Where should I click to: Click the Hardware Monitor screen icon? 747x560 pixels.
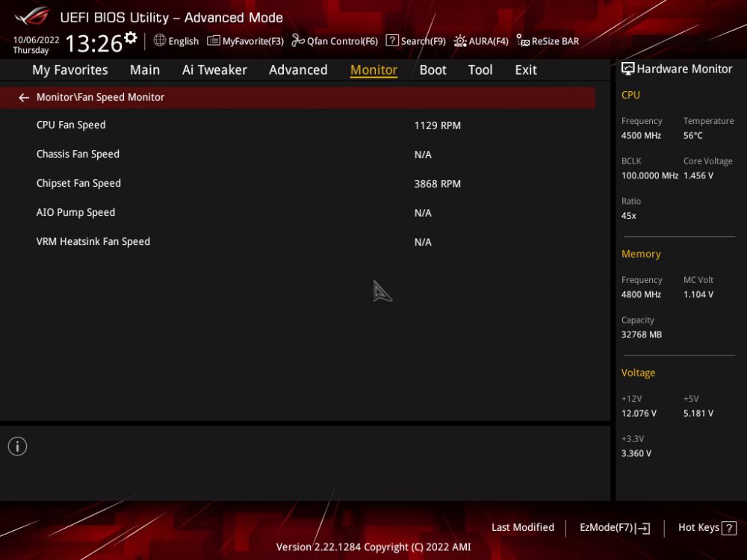pyautogui.click(x=628, y=69)
